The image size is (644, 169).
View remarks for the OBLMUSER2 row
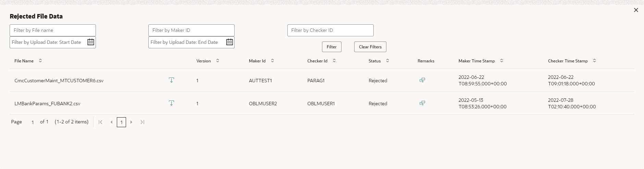pyautogui.click(x=422, y=103)
